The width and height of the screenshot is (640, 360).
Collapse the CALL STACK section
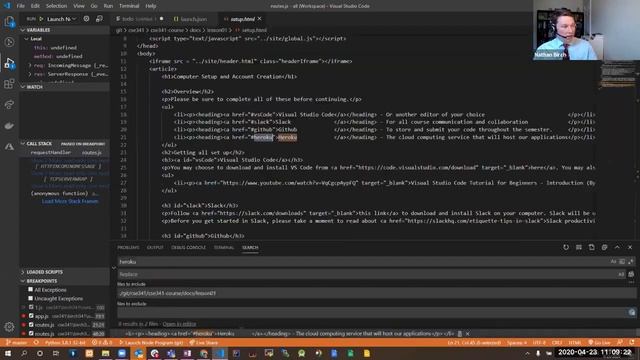(x=65, y=144)
